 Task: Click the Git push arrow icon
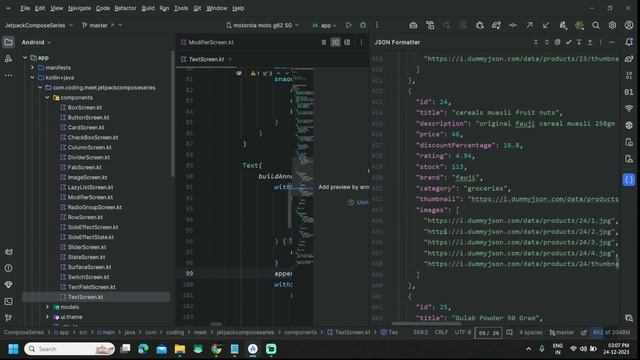529,25
